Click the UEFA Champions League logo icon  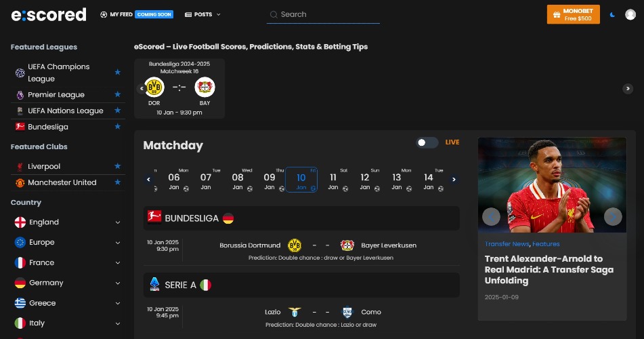pos(20,73)
